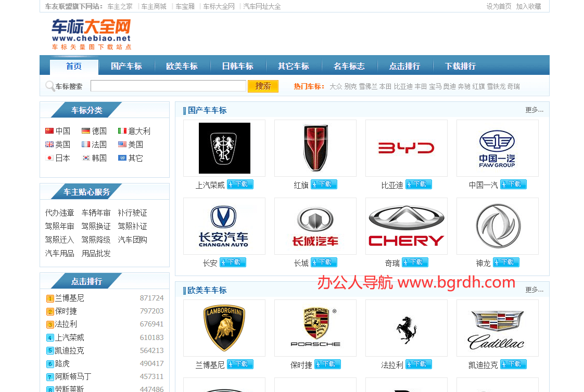This screenshot has height=392, width=584.
Task: Select the 德国 country category
Action: click(99, 131)
